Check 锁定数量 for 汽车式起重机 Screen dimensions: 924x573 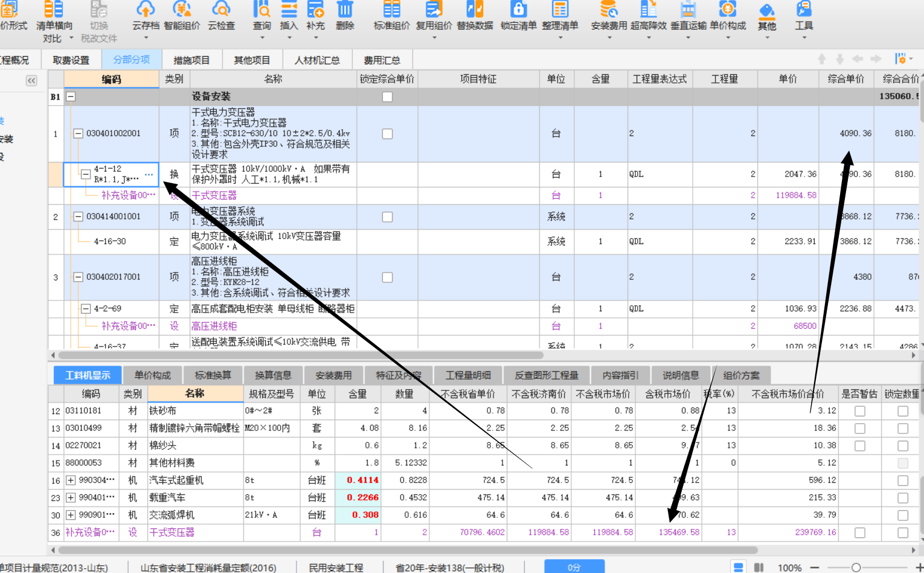(903, 481)
